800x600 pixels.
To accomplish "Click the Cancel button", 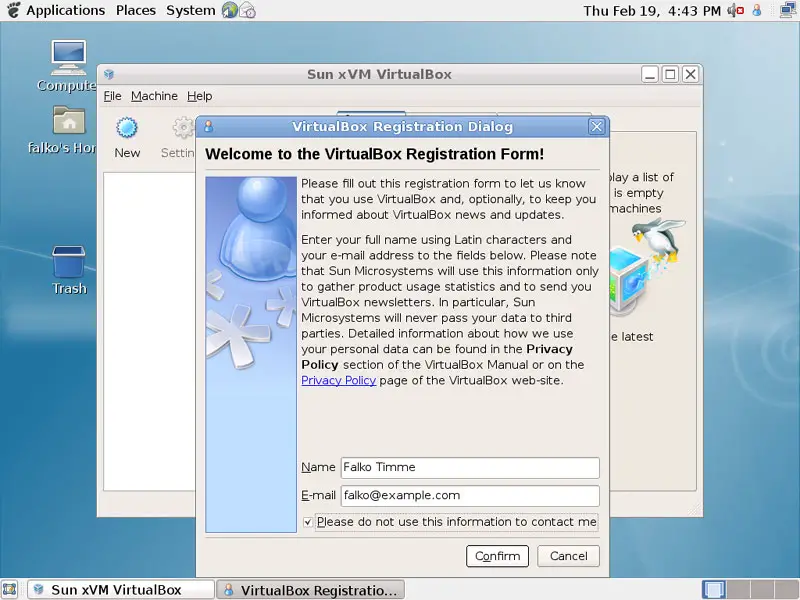I will (x=568, y=556).
